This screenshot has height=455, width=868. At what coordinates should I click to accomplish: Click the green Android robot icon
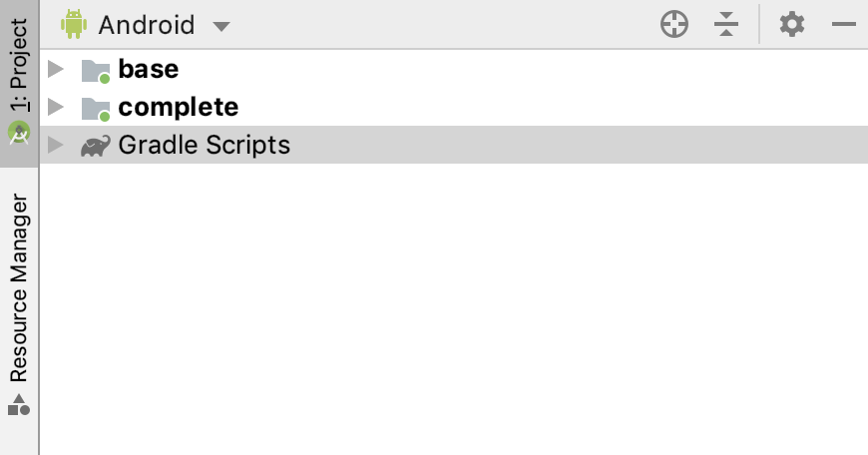point(74,25)
